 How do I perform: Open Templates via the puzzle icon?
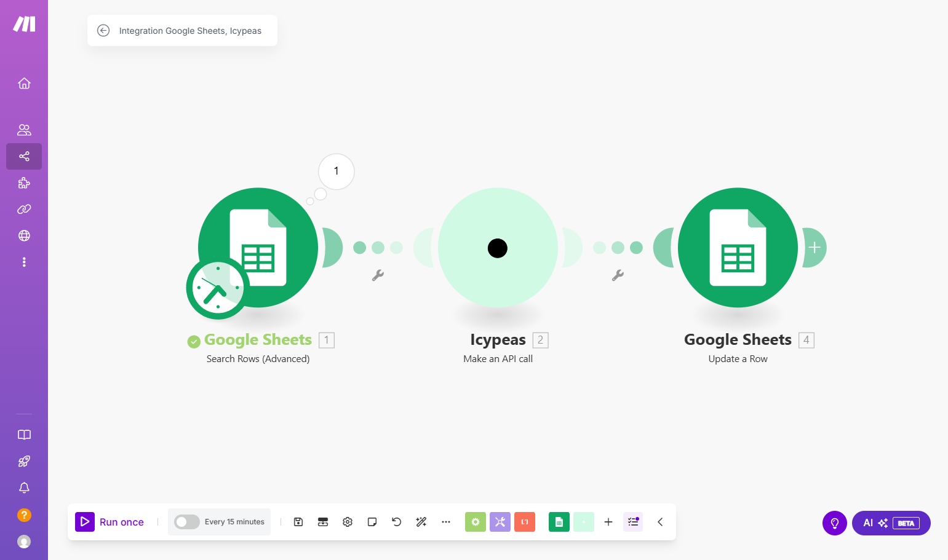(x=24, y=183)
